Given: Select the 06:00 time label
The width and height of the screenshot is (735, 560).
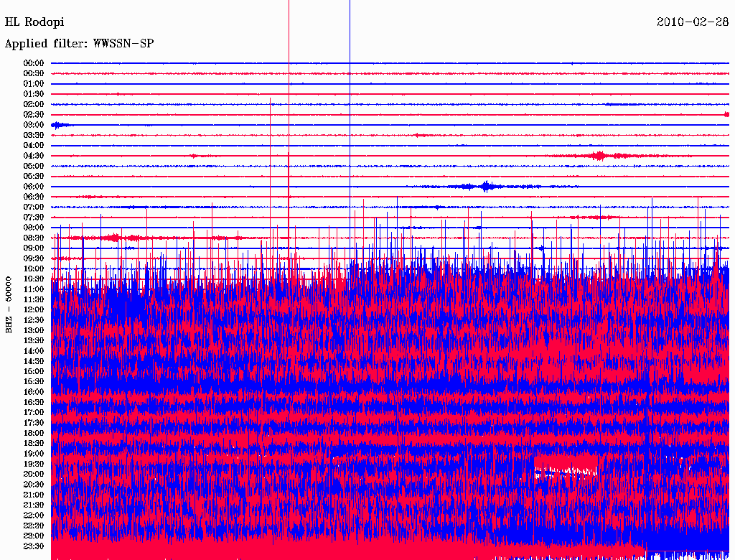Looking at the screenshot, I should [34, 187].
